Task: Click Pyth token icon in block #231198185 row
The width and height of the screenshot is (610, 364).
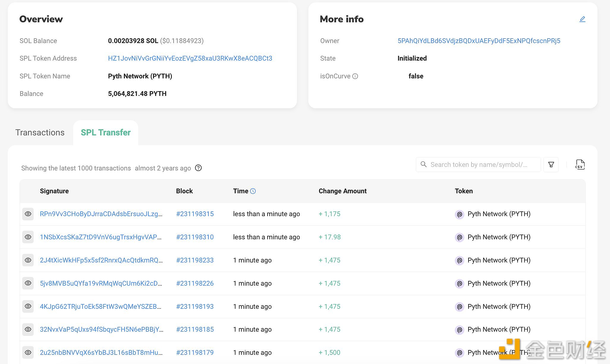Action: point(460,330)
